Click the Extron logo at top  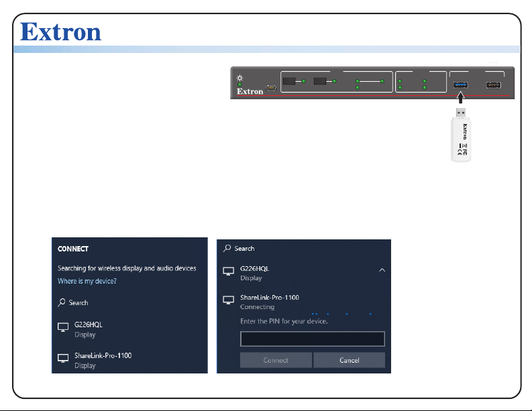(61, 32)
